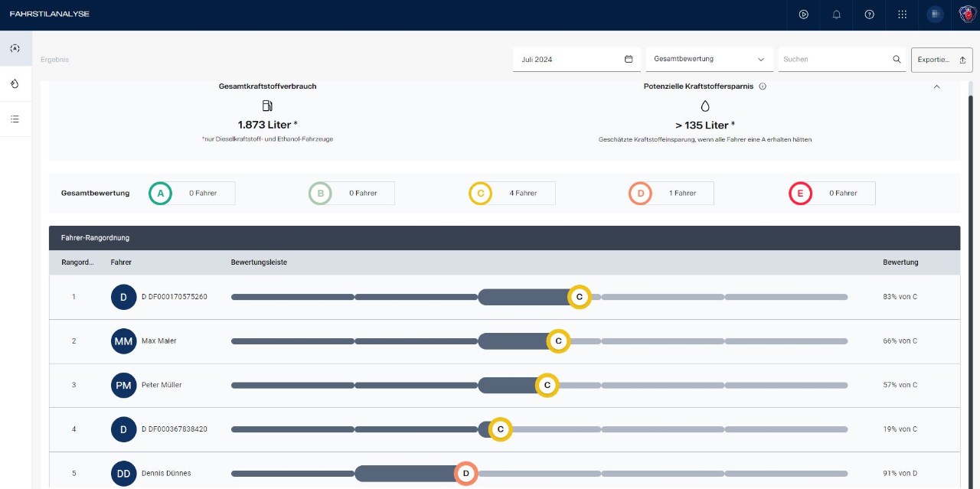The image size is (980, 489).
Task: Click the avatar of D DF000367838420
Action: coord(123,429)
